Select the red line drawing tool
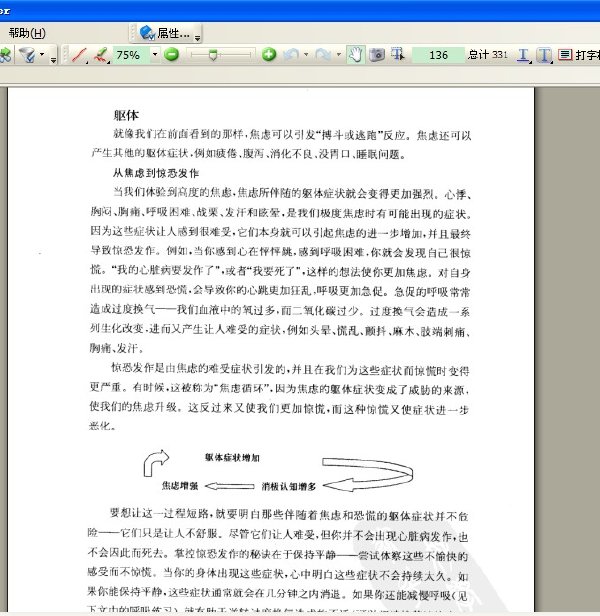Screen dimensions: 600x616 79,55
